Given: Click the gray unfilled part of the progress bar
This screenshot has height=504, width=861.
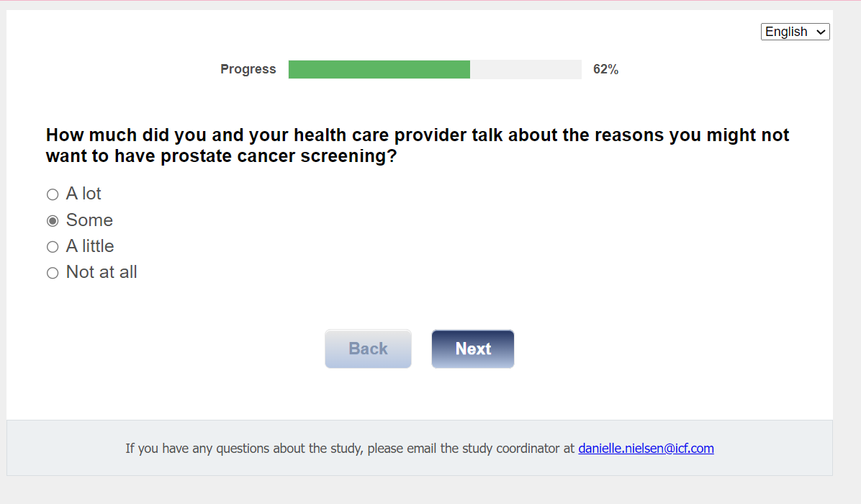Looking at the screenshot, I should (526, 69).
